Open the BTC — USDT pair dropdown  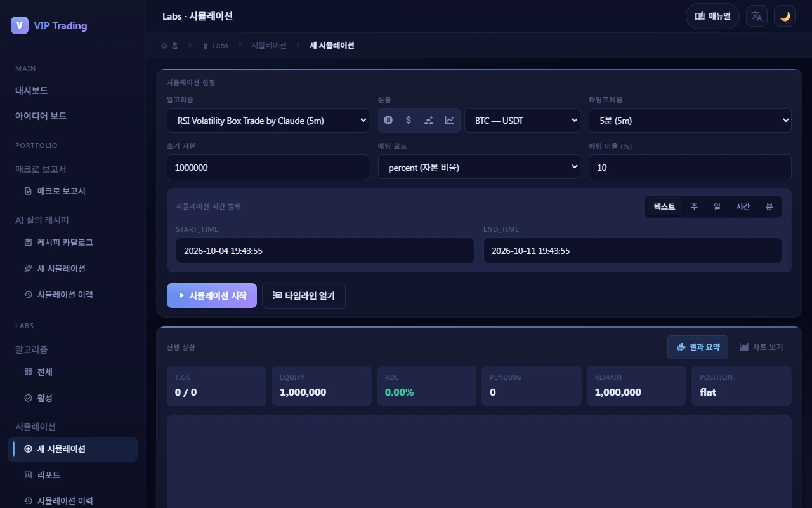tap(523, 120)
